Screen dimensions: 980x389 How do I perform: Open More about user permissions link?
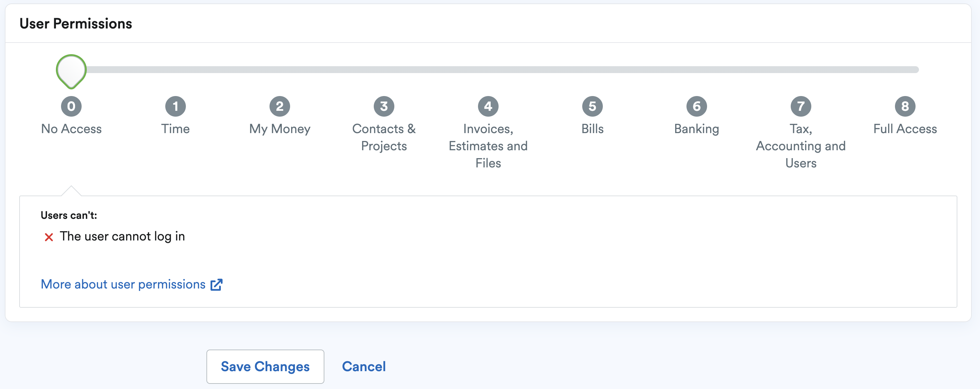pos(132,284)
